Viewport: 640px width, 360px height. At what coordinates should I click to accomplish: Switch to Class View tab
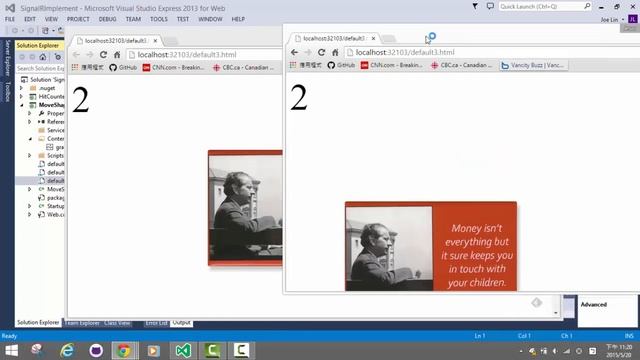coord(117,323)
